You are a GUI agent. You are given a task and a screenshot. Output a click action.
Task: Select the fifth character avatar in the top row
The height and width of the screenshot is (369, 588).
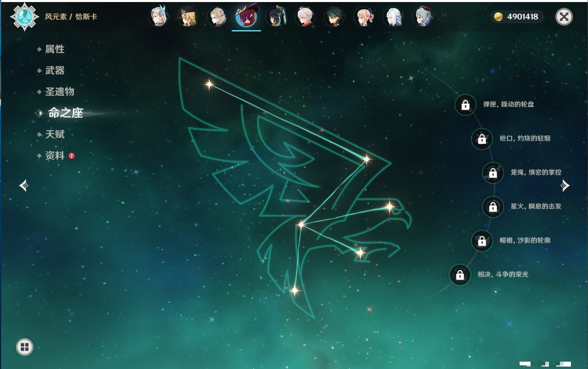[x=276, y=17]
